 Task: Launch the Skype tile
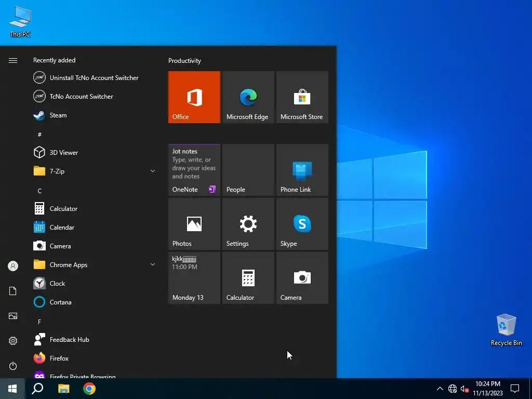coord(302,224)
